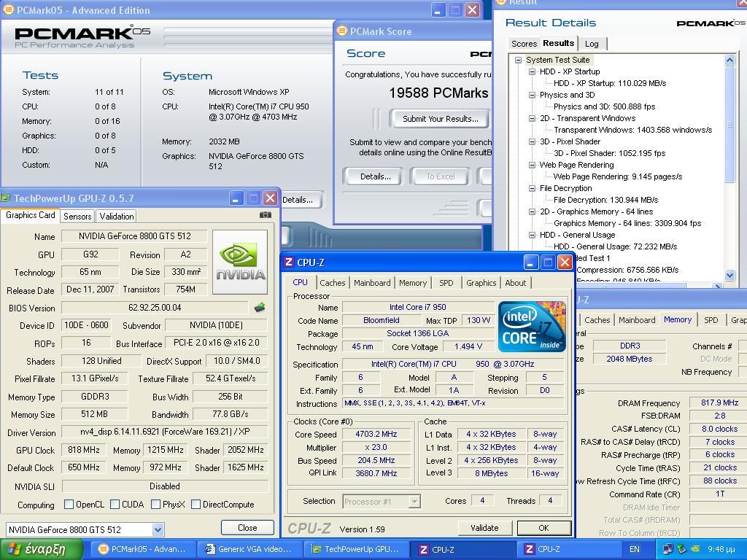This screenshot has width=747, height=560.
Task: Click the BIOS save chip icon in GPU-Z
Action: pyautogui.click(x=260, y=308)
